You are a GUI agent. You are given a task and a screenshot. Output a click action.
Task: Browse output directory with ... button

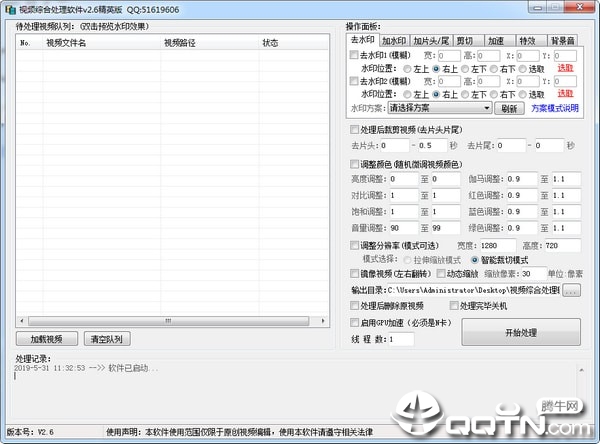coord(571,291)
